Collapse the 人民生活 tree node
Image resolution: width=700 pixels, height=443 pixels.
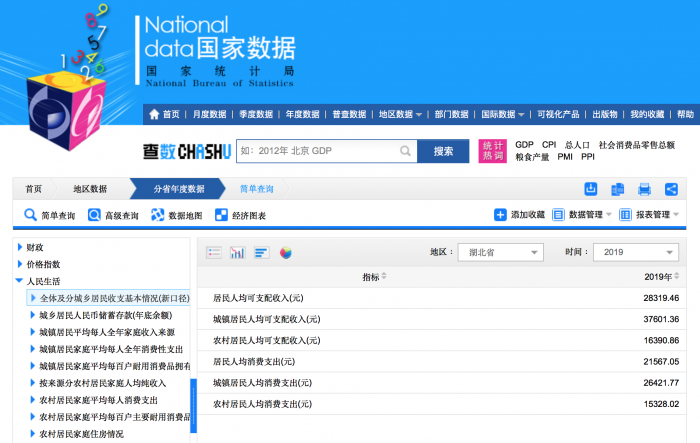click(20, 281)
